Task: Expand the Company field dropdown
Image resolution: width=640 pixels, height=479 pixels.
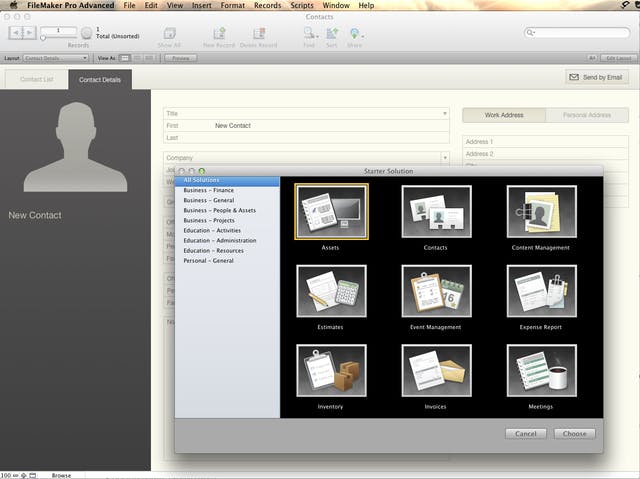Action: (x=445, y=157)
